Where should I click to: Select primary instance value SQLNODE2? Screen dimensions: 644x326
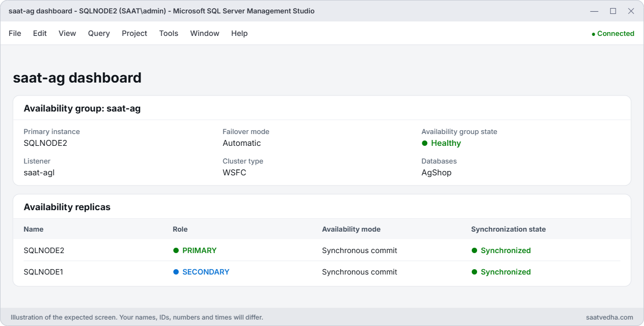point(45,143)
